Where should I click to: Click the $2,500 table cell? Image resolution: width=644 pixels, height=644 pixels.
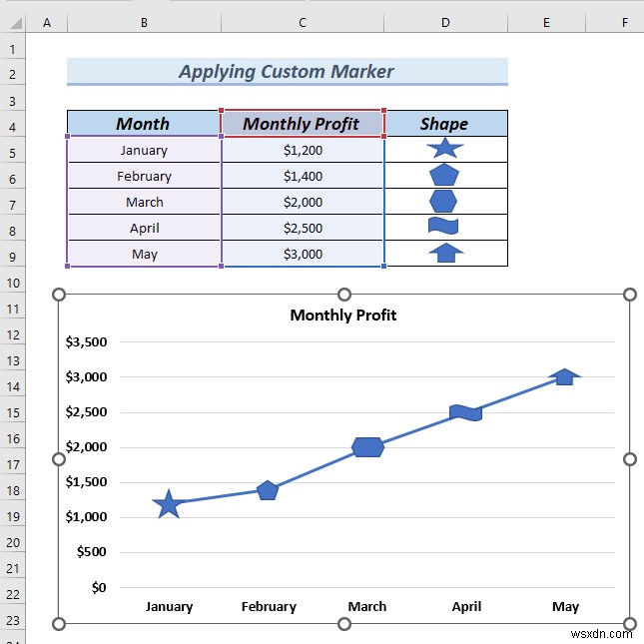coord(303,228)
